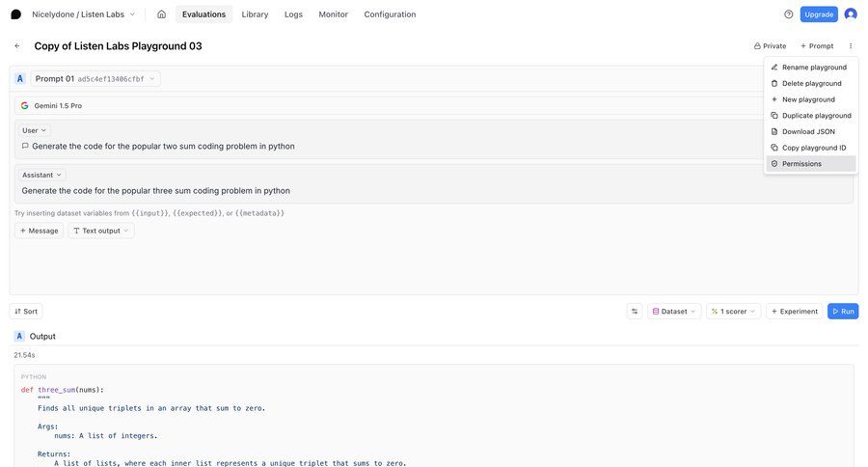
Task: Click the prompt ID ad5c4ef13406cfbf
Action: 111,79
